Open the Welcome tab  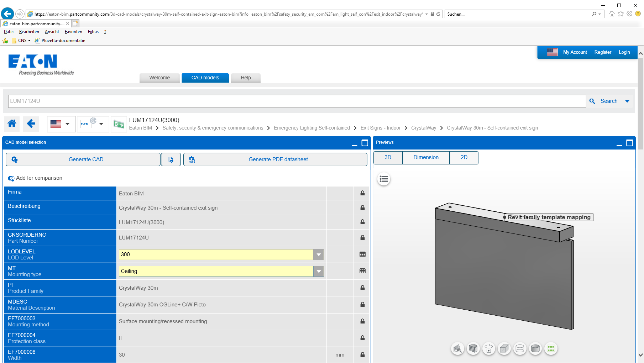click(159, 78)
